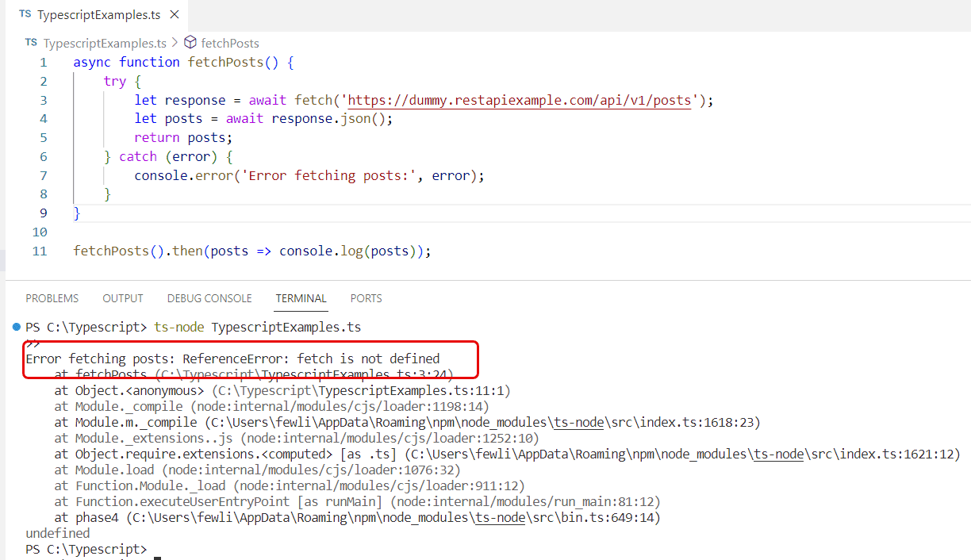Click line number 1 in the gutter
The height and width of the screenshot is (560, 971).
(x=43, y=62)
